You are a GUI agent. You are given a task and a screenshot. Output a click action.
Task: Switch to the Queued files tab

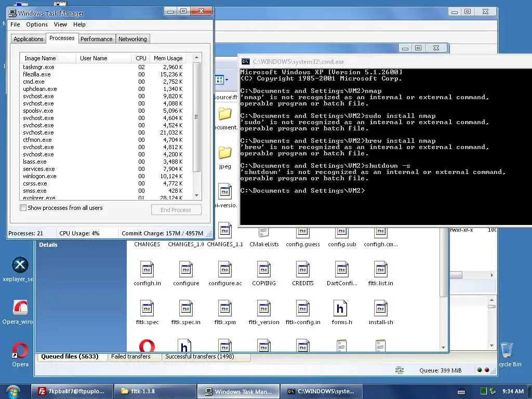70,356
